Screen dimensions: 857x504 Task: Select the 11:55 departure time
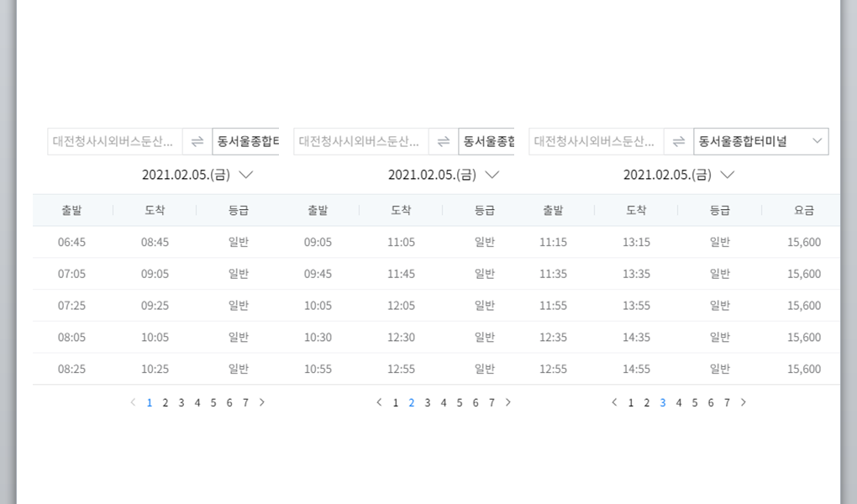click(553, 306)
